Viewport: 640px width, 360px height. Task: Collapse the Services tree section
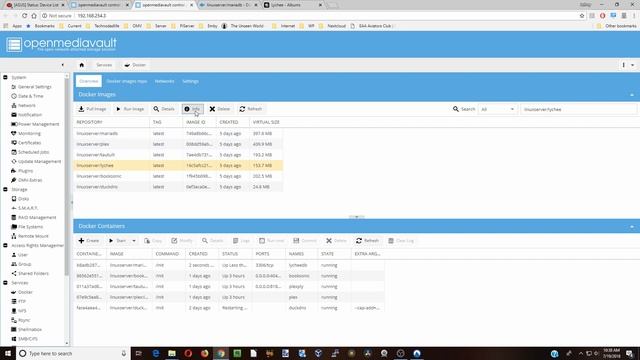coord(5,282)
